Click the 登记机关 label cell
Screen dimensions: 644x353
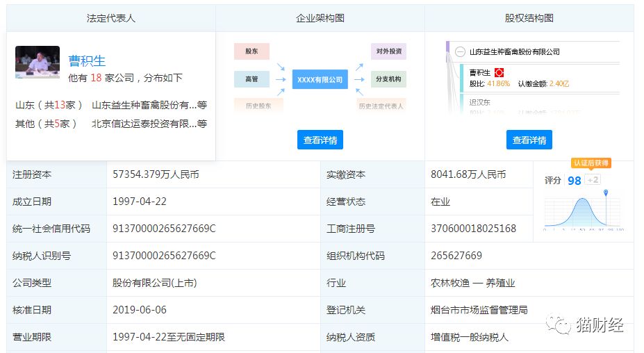372,310
